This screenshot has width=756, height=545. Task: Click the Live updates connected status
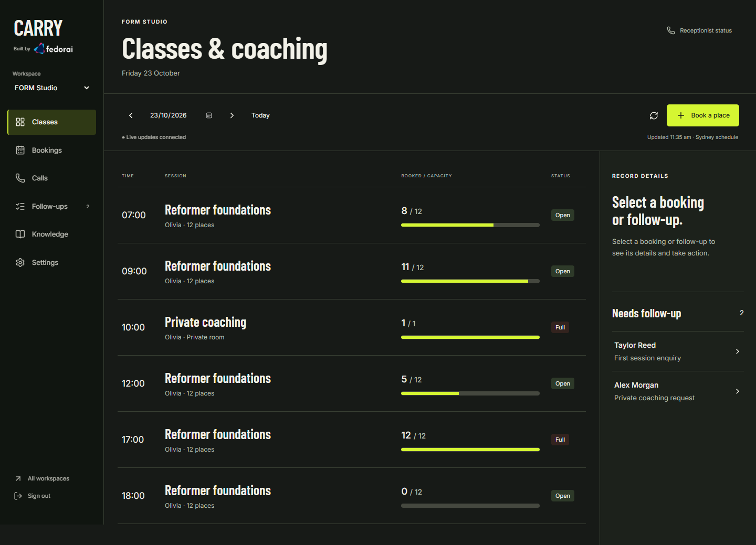[154, 137]
